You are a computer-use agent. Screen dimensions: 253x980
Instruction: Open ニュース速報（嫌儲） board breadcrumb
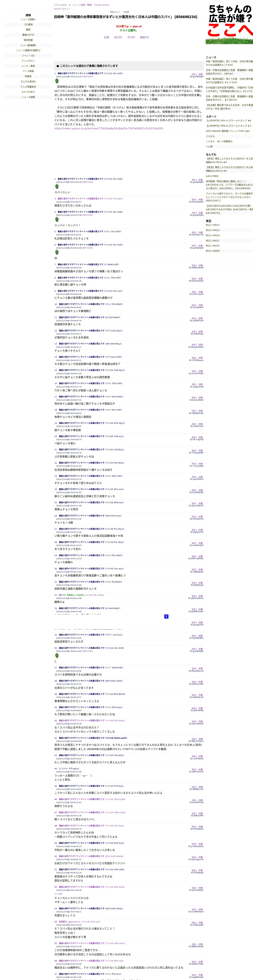coord(82,5)
